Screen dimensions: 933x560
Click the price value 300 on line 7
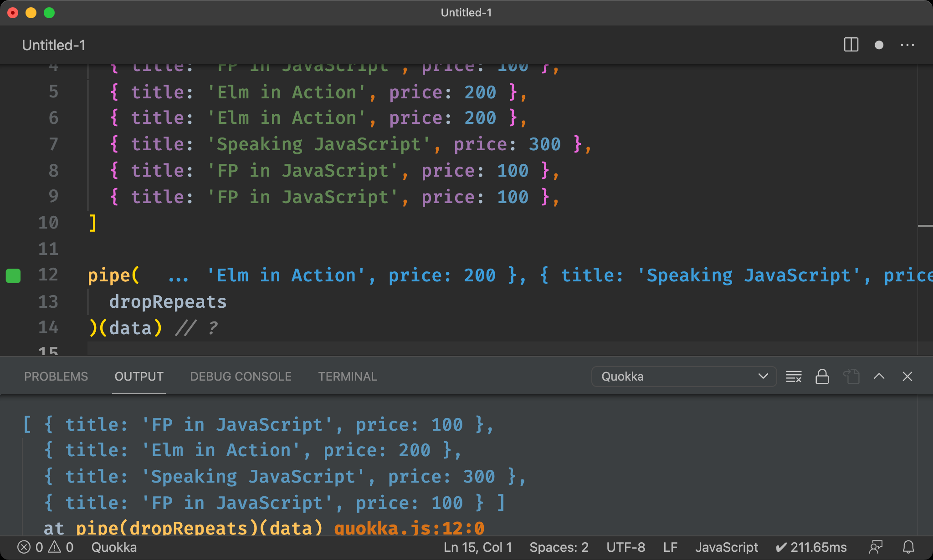point(545,144)
